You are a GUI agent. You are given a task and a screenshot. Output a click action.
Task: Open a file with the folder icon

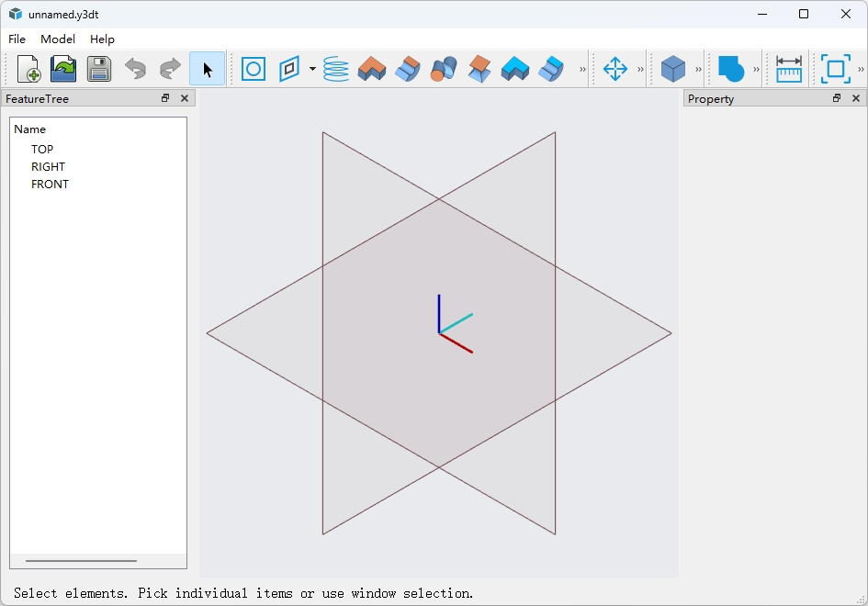click(63, 69)
